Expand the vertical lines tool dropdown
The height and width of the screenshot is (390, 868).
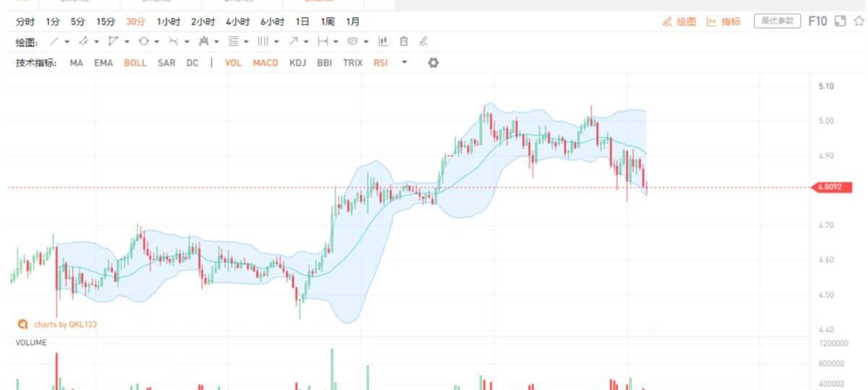pos(277,42)
